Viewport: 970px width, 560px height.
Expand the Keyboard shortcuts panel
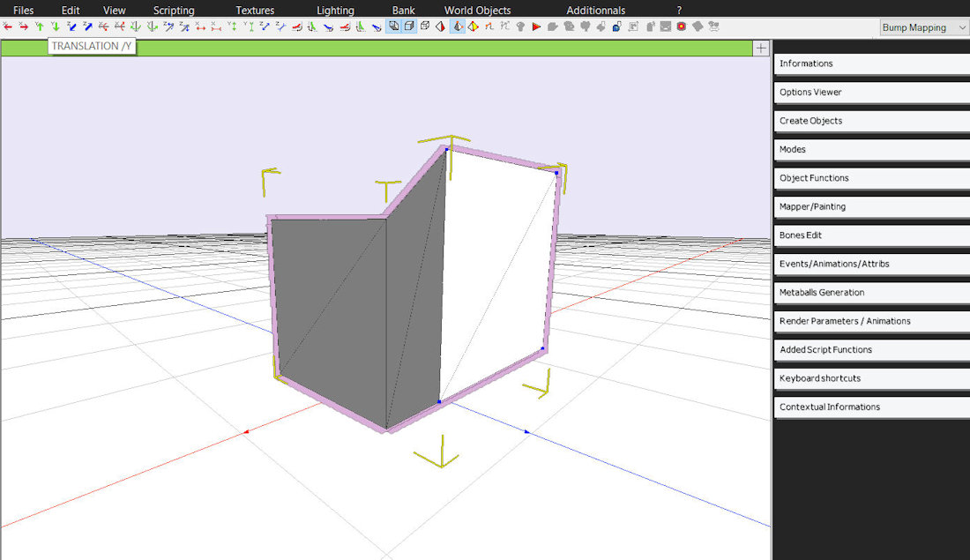click(871, 378)
